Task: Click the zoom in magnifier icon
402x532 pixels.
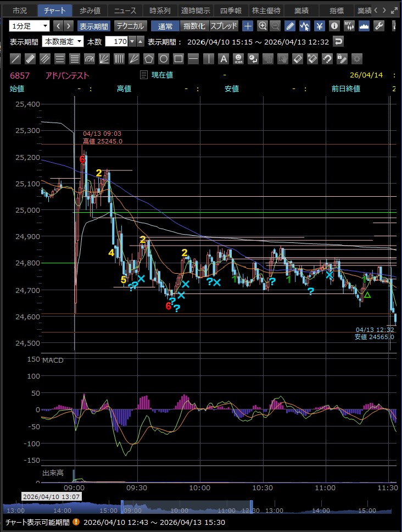Action: [x=263, y=26]
